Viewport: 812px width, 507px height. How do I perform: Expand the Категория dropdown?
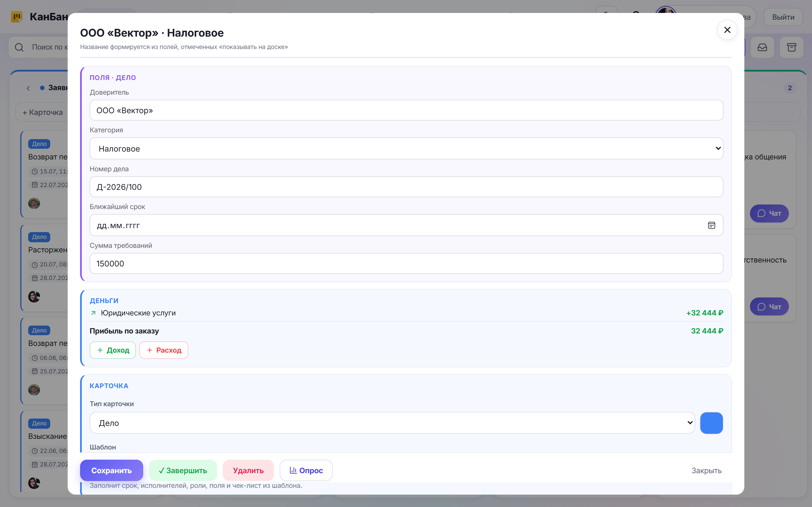[x=406, y=148]
